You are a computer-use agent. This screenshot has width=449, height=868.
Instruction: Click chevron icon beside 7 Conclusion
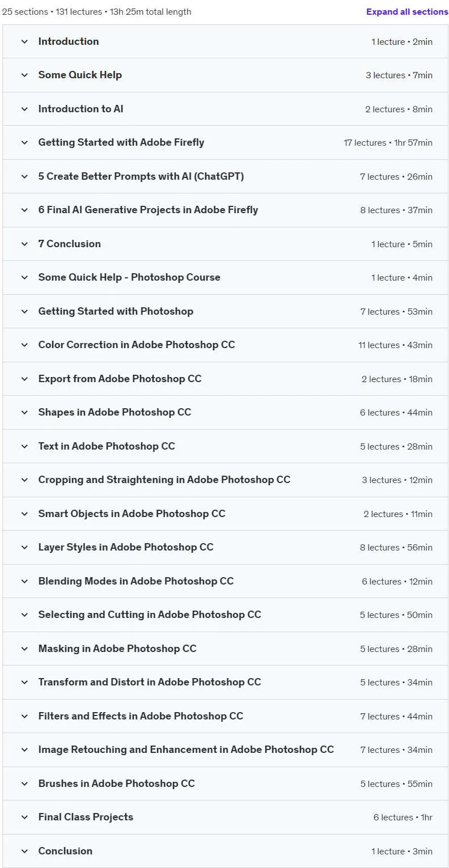(x=24, y=244)
